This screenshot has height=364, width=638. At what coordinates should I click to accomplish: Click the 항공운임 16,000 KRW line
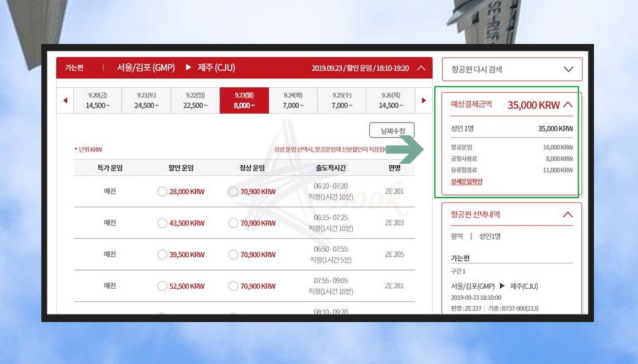tap(512, 147)
